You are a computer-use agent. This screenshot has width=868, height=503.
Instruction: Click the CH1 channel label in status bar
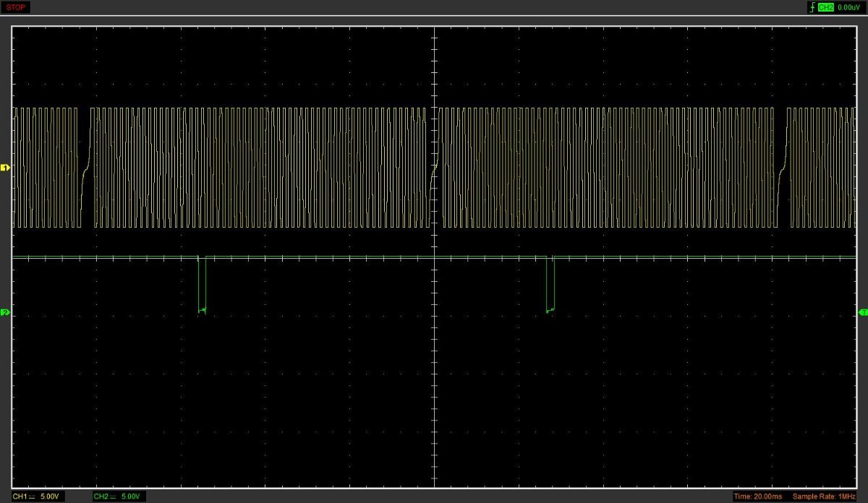(x=19, y=496)
